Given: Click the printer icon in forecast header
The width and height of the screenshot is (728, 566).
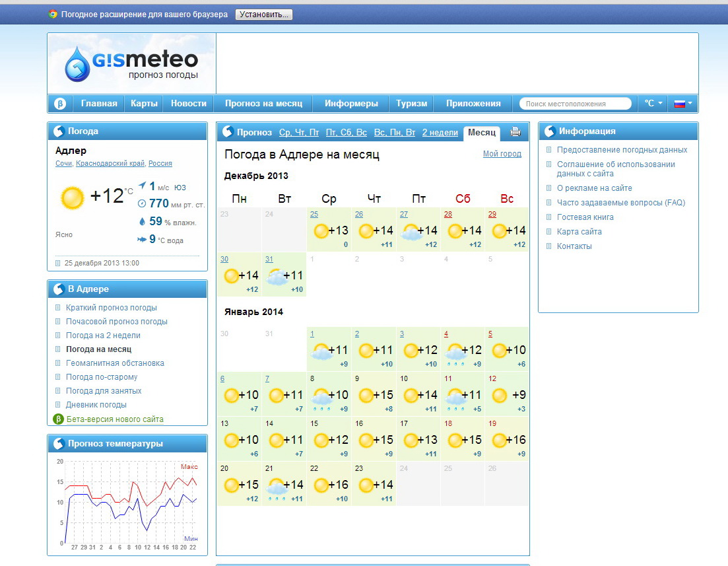Looking at the screenshot, I should click(515, 132).
